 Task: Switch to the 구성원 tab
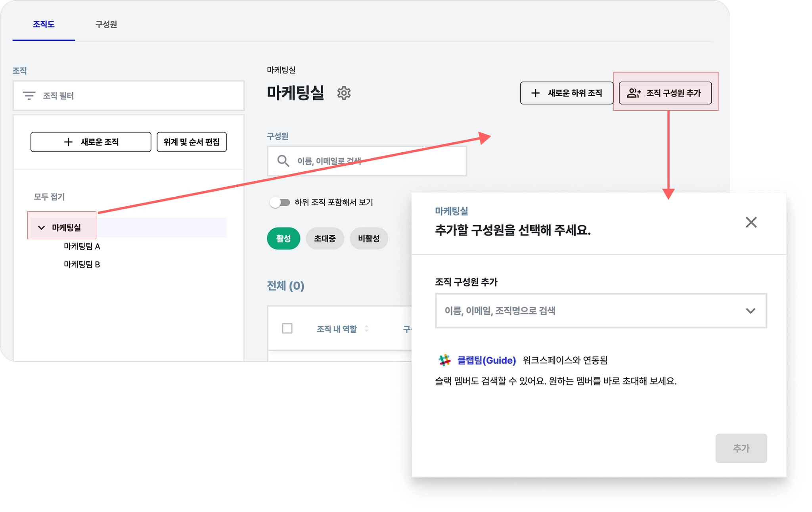tap(106, 24)
